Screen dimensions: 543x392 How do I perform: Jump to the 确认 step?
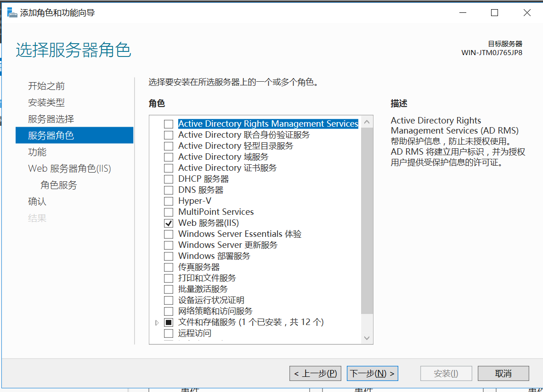point(37,202)
